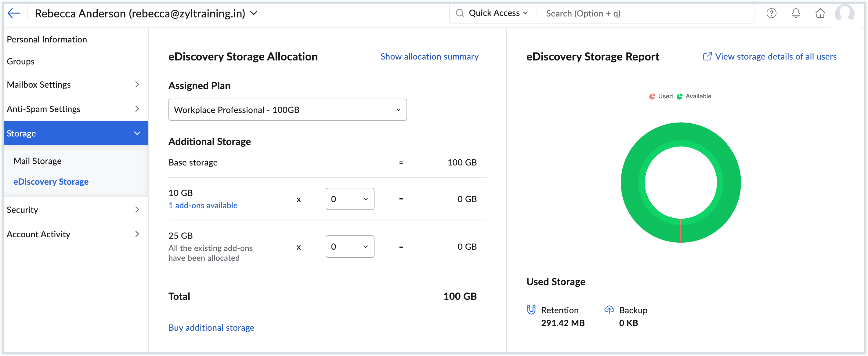Image resolution: width=868 pixels, height=356 pixels.
Task: Open the help icon in the top bar
Action: click(772, 13)
